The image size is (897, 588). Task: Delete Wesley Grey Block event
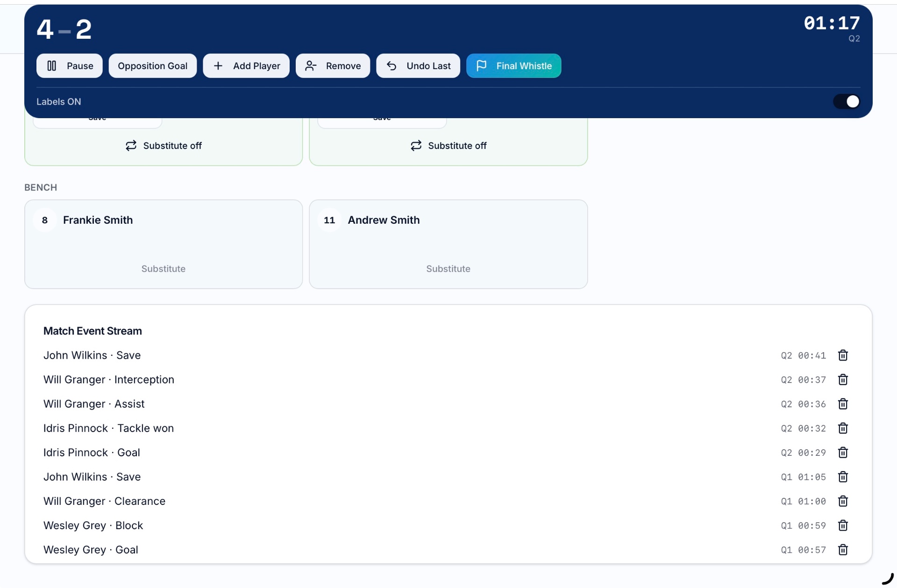(843, 525)
